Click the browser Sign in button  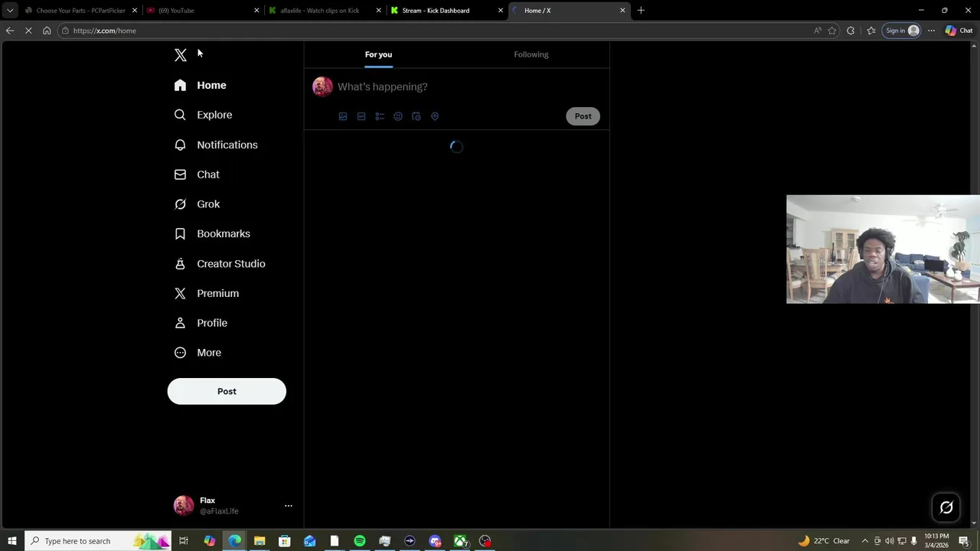coord(902,31)
